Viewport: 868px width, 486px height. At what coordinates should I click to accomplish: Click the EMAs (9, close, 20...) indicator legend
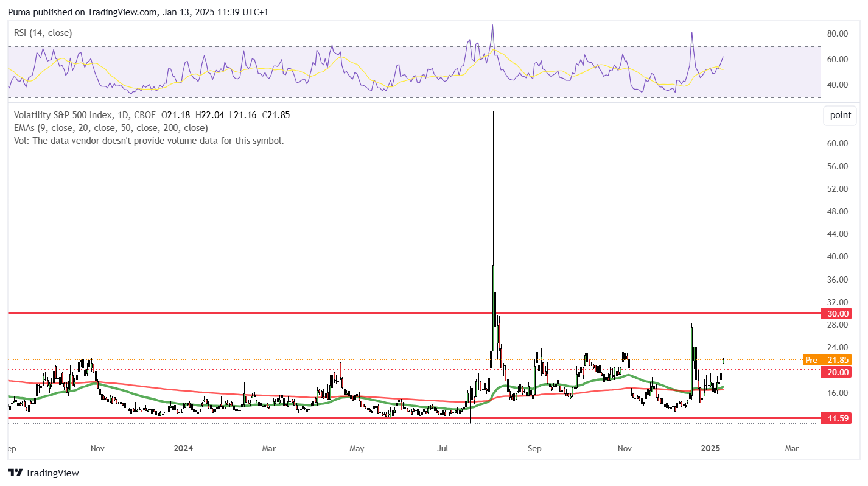click(111, 128)
